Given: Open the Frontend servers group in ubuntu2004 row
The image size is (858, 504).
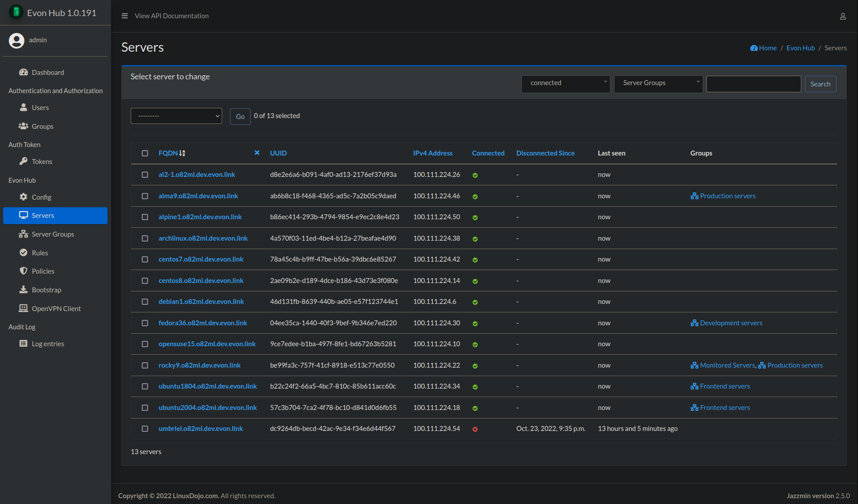Looking at the screenshot, I should [x=725, y=408].
